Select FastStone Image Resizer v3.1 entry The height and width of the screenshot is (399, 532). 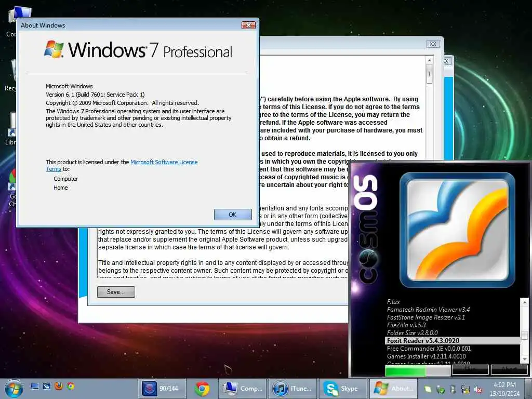click(426, 317)
